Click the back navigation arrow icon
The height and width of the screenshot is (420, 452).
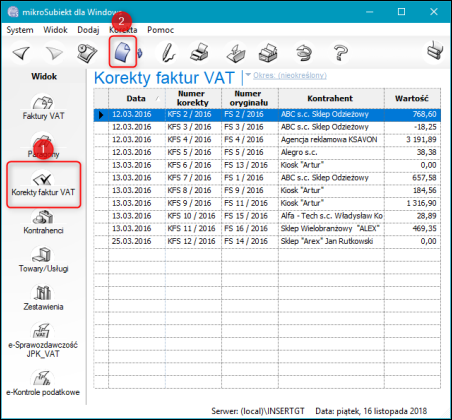(21, 53)
